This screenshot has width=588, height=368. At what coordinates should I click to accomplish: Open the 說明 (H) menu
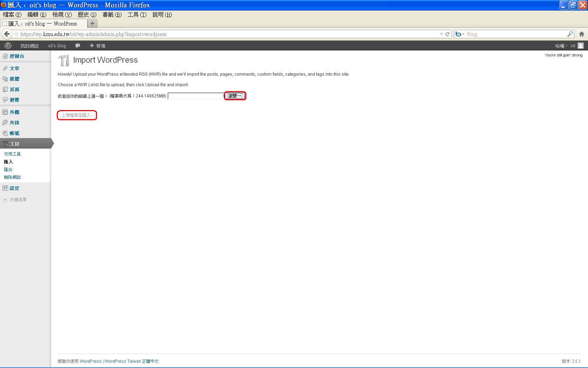coord(162,14)
